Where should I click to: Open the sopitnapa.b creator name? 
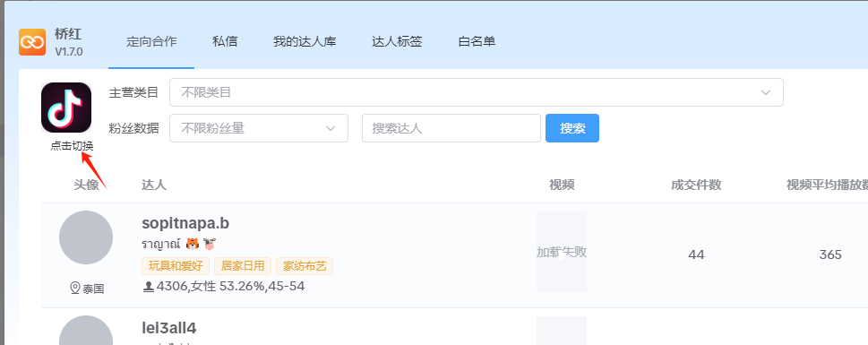(185, 222)
